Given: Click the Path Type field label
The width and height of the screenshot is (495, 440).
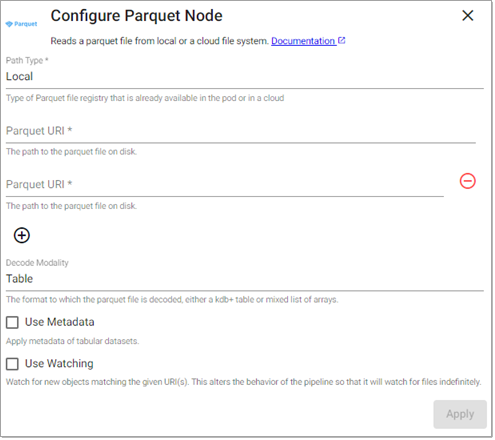Looking at the screenshot, I should 27,60.
